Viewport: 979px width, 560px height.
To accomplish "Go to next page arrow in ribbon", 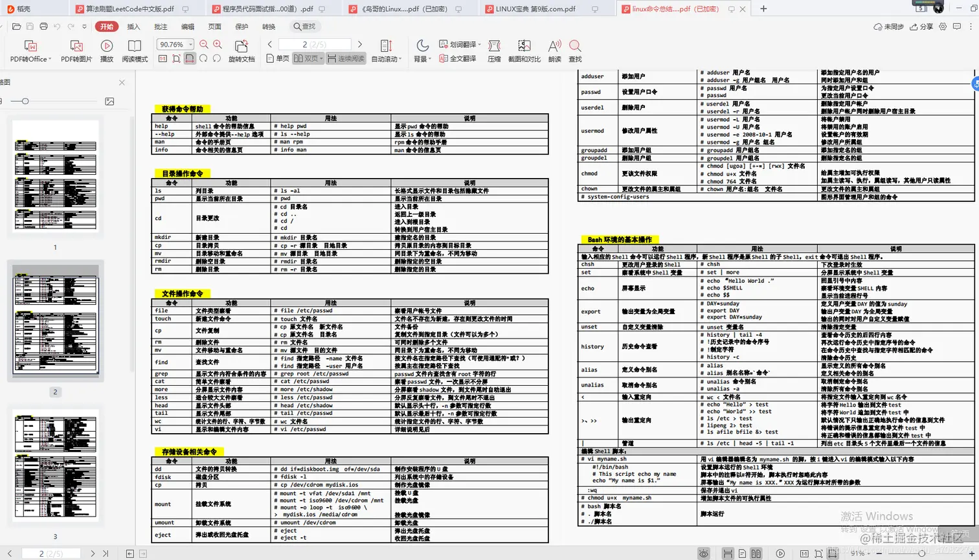I will [x=361, y=45].
